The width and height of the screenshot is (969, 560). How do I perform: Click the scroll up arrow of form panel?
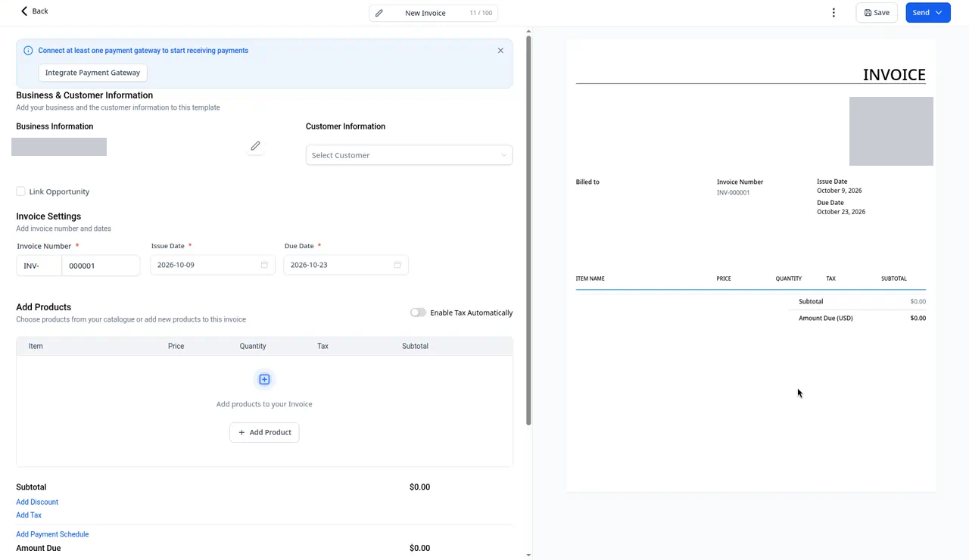tap(528, 32)
